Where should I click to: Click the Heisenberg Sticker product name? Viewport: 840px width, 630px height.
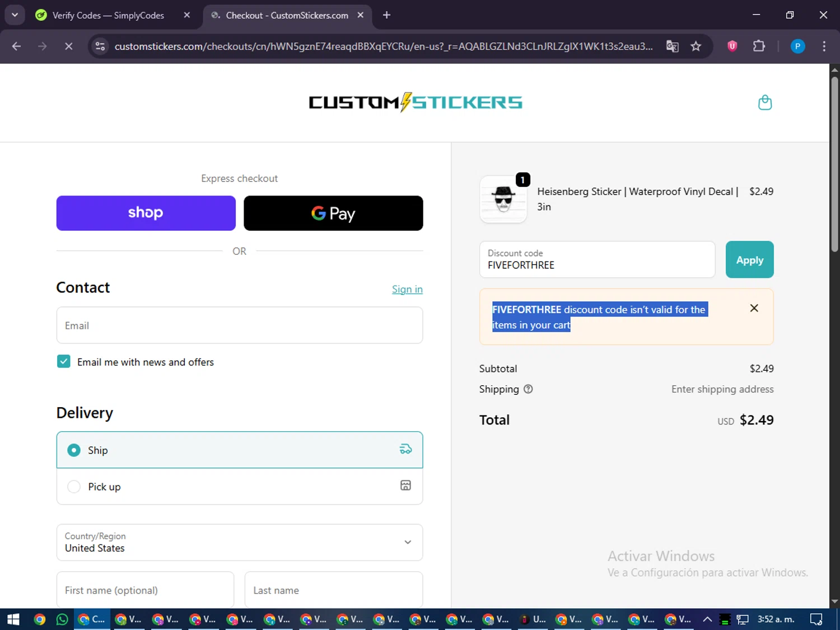tap(638, 199)
